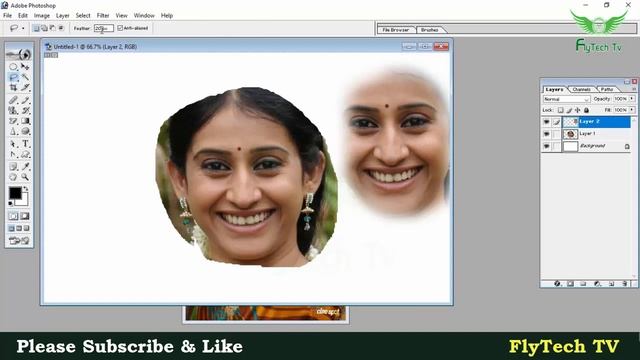The height and width of the screenshot is (360, 640).
Task: Select the Hand tool
Action: (13, 177)
